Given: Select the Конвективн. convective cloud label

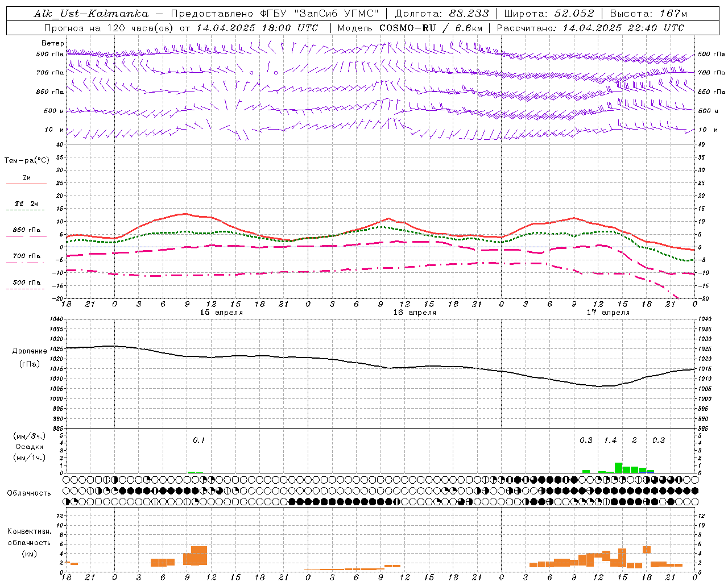Looking at the screenshot, I should (x=29, y=531).
